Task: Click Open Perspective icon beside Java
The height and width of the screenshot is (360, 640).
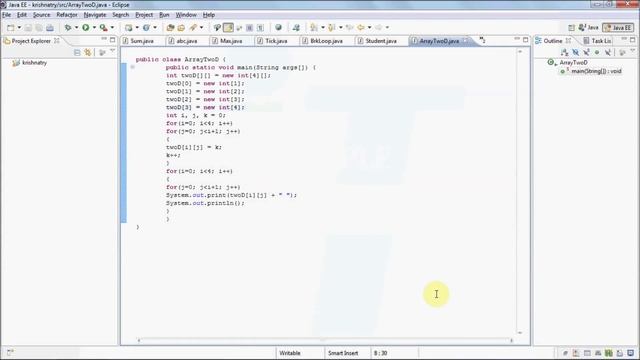Action: [571, 28]
